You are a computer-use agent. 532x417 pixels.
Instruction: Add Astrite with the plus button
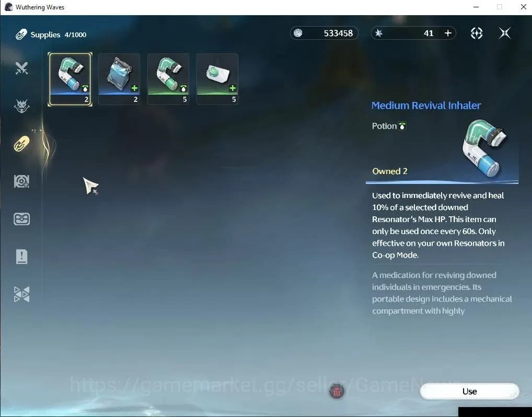pyautogui.click(x=448, y=33)
